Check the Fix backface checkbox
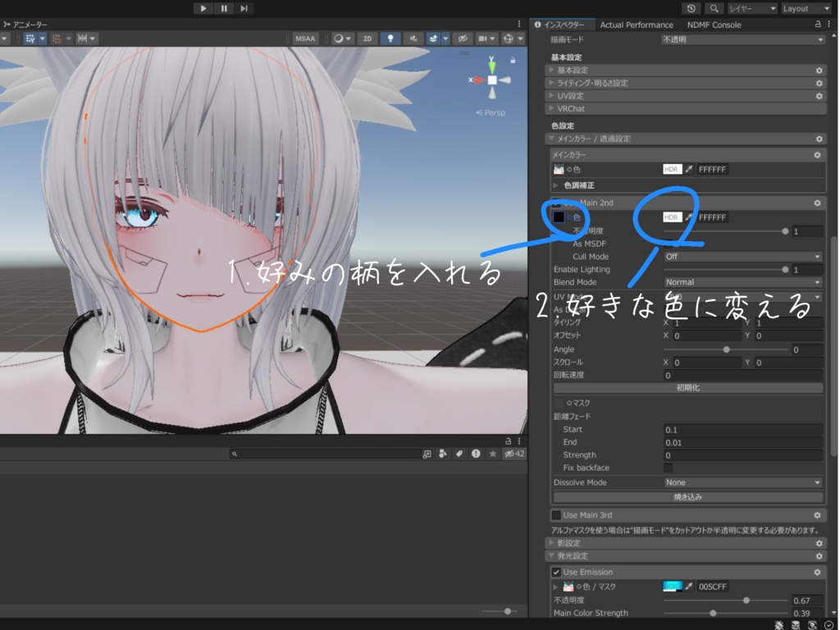 pos(669,468)
